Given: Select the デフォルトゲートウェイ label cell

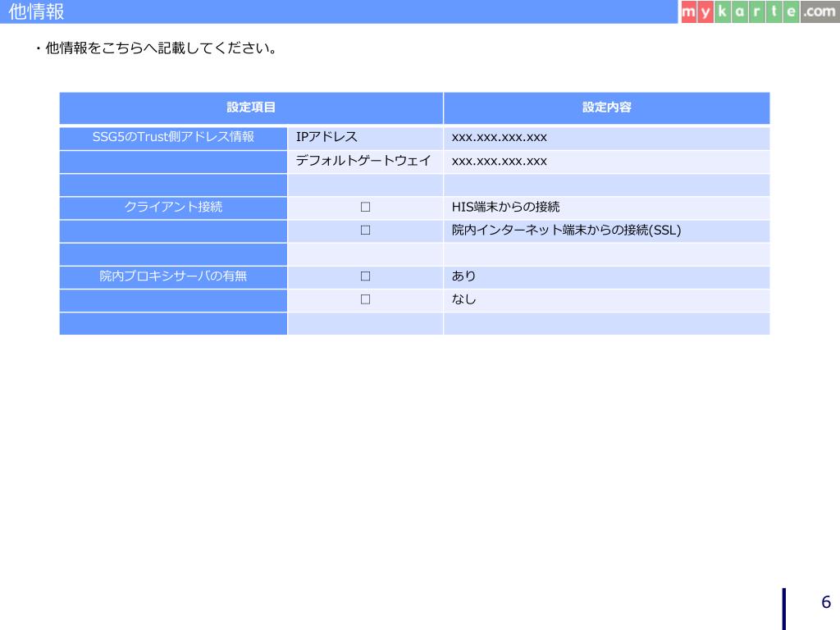Looking at the screenshot, I should click(x=365, y=162).
